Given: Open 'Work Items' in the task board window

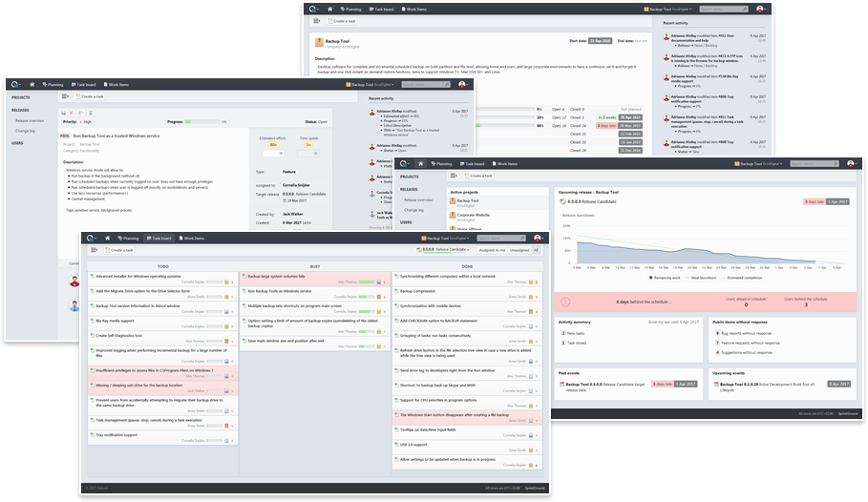Looking at the screenshot, I should pyautogui.click(x=192, y=238).
